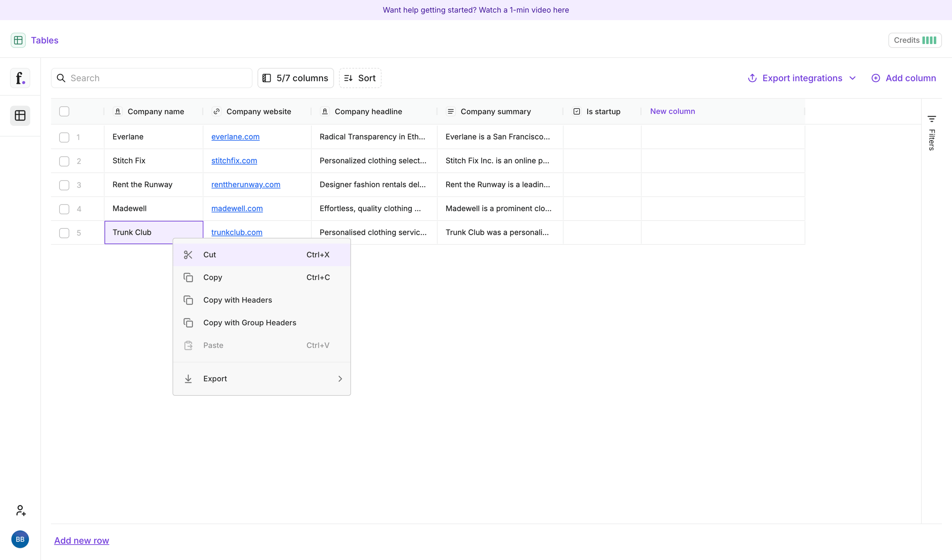Open the renttherunway.com link
952x560 pixels.
tap(246, 184)
